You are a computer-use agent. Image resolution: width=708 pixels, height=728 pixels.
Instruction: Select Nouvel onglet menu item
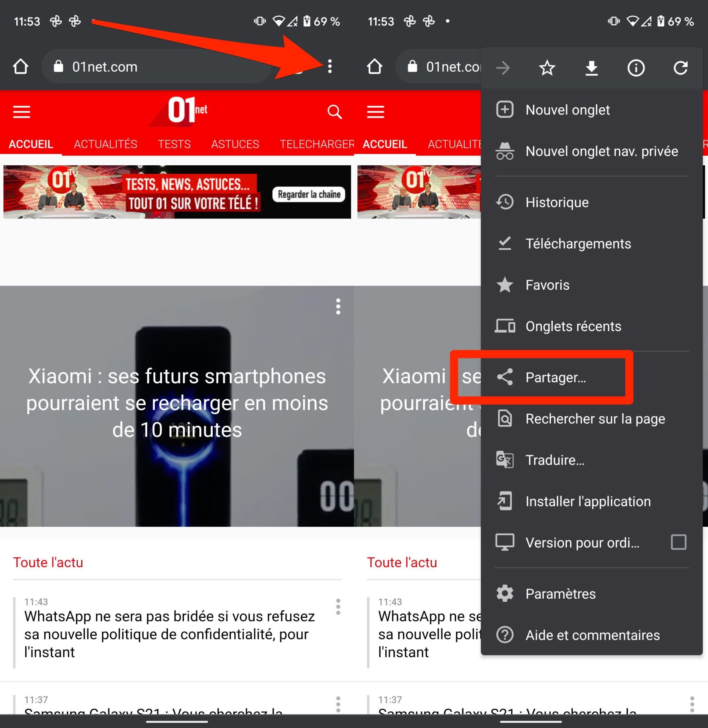(x=592, y=110)
